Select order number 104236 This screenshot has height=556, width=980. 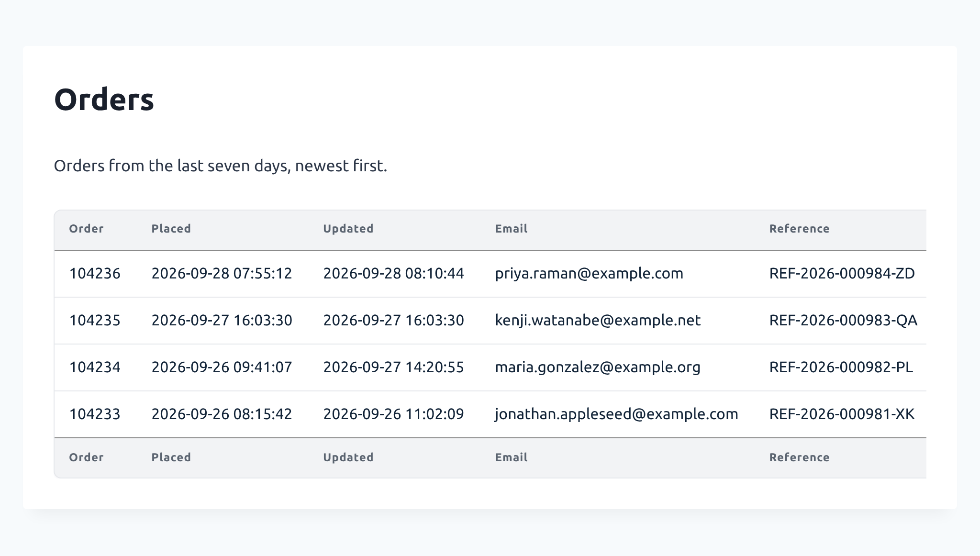[95, 274]
